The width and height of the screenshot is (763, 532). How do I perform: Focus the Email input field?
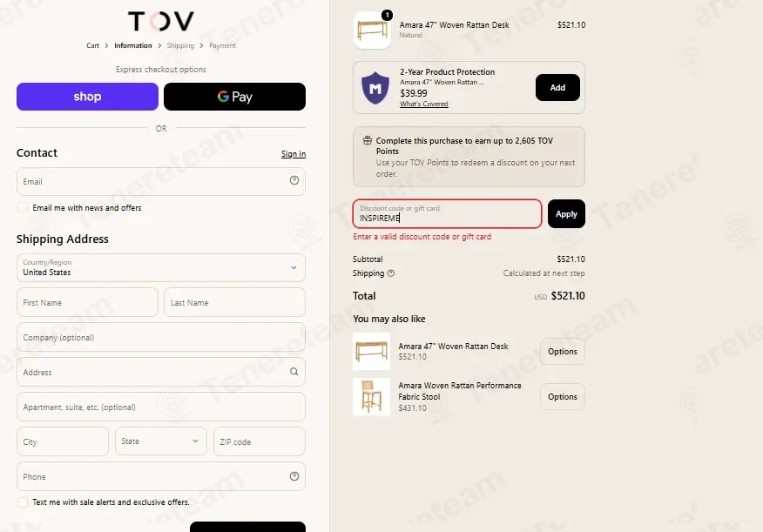tap(161, 181)
